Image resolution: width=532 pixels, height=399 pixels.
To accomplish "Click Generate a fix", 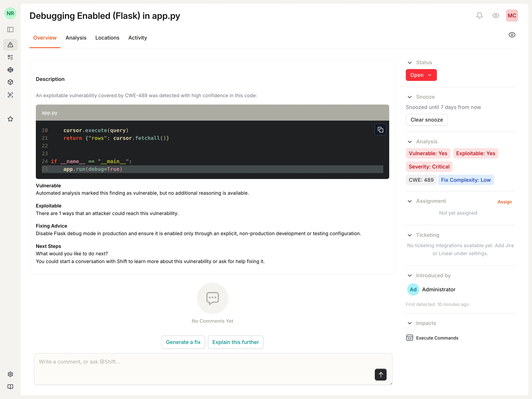I will (183, 342).
